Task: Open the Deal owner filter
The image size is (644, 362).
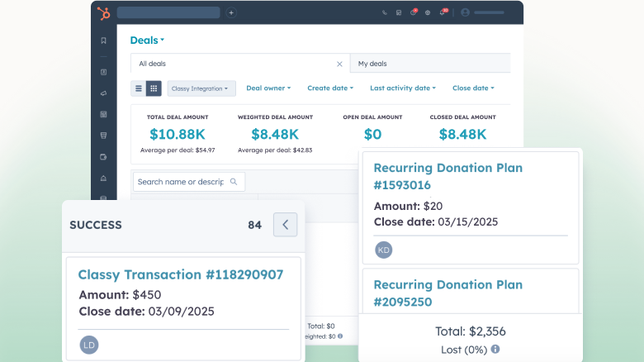Action: (x=268, y=88)
